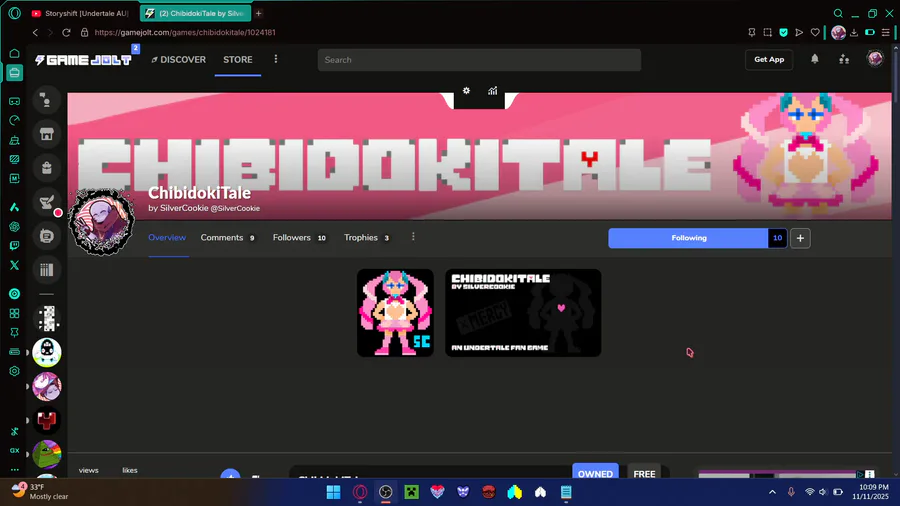
Task: Click the FREE price button
Action: 644,473
